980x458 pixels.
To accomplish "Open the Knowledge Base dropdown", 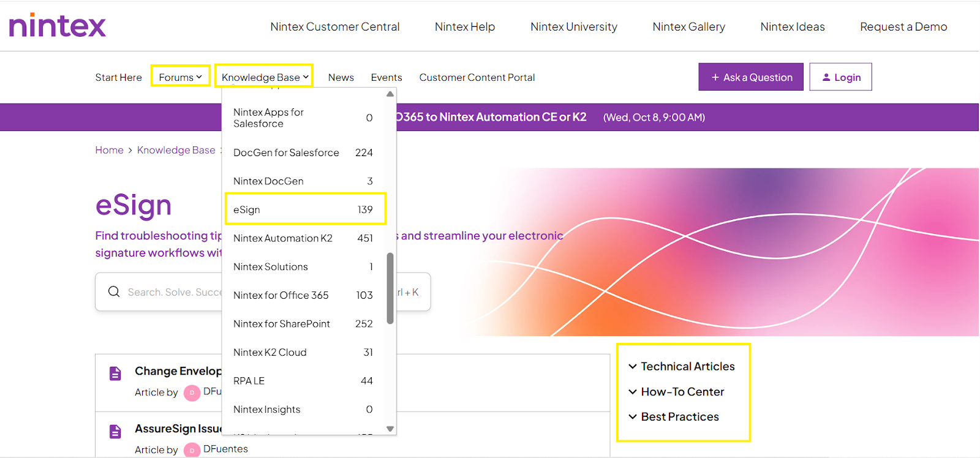I will pyautogui.click(x=265, y=77).
